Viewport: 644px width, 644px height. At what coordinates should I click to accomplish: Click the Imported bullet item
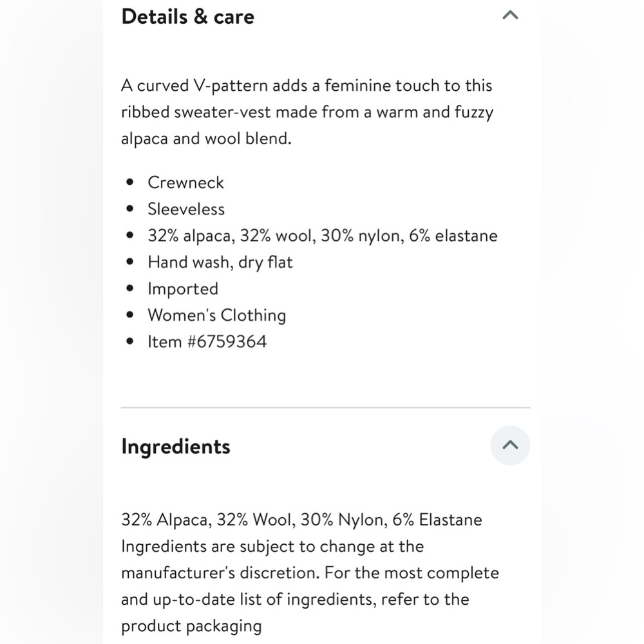pos(183,289)
